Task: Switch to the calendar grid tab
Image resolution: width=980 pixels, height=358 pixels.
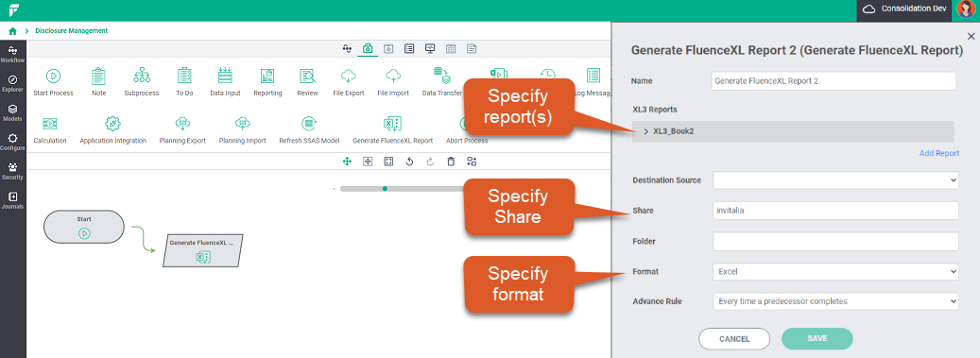Action: [451, 48]
